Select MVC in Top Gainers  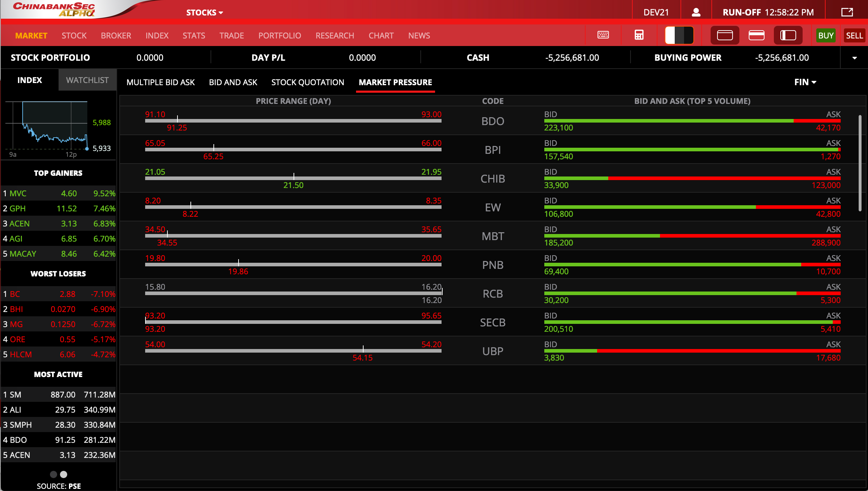click(59, 193)
